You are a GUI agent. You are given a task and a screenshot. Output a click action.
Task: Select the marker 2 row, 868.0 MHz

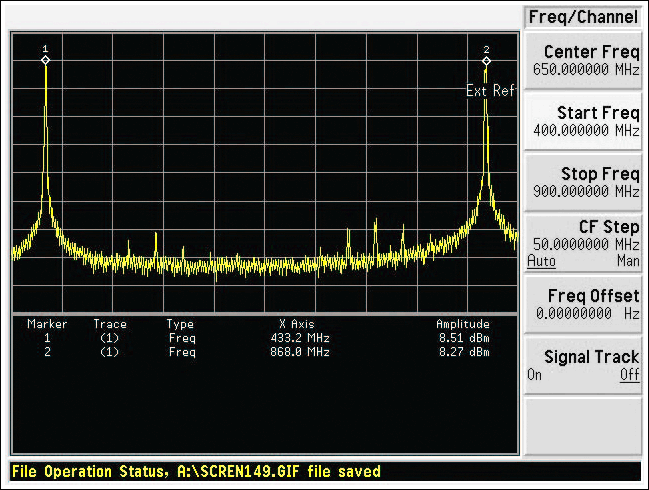pos(258,352)
